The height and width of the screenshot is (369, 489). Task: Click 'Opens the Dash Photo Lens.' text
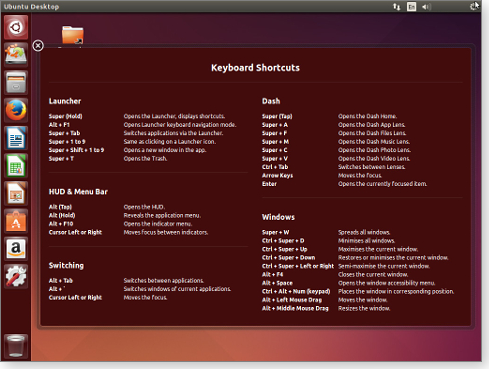[374, 150]
